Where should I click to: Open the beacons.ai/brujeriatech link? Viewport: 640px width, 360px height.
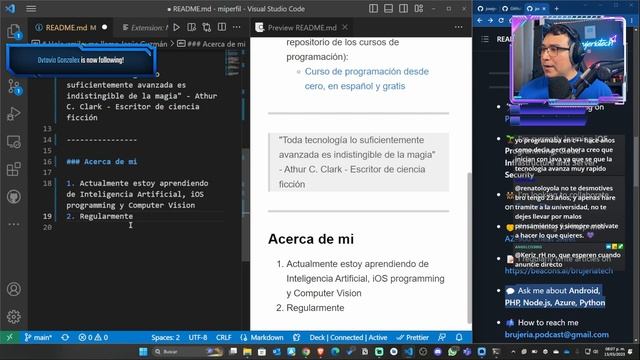[559, 271]
